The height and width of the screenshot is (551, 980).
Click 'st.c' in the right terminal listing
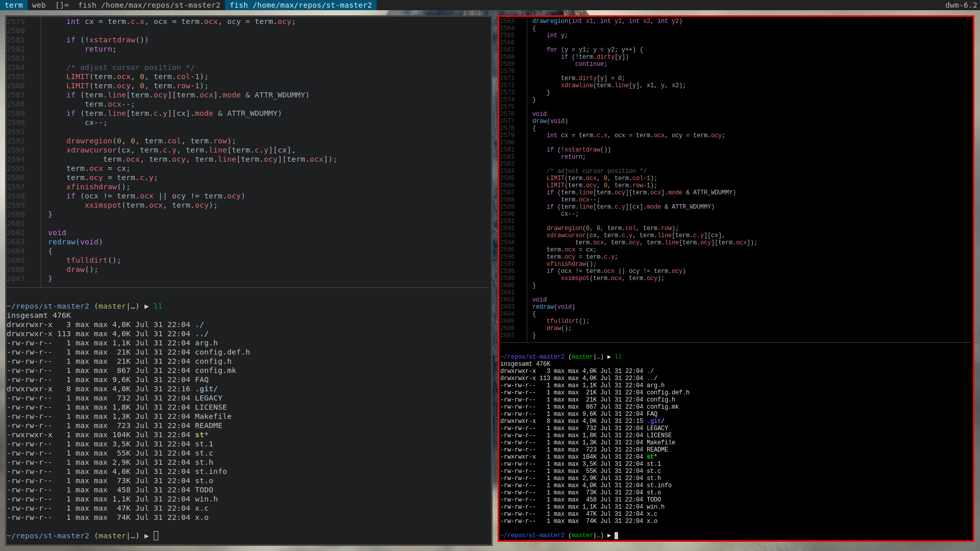(x=654, y=471)
